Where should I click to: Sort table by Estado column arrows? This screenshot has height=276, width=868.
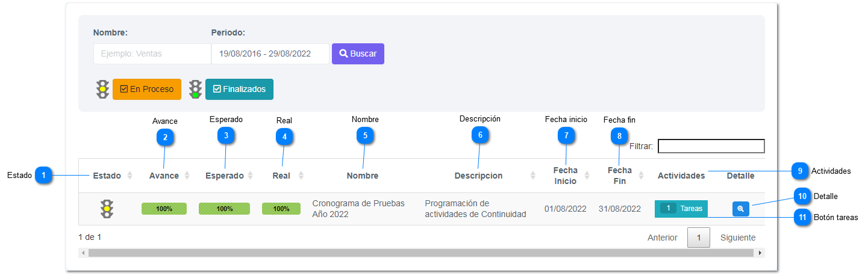click(x=129, y=176)
